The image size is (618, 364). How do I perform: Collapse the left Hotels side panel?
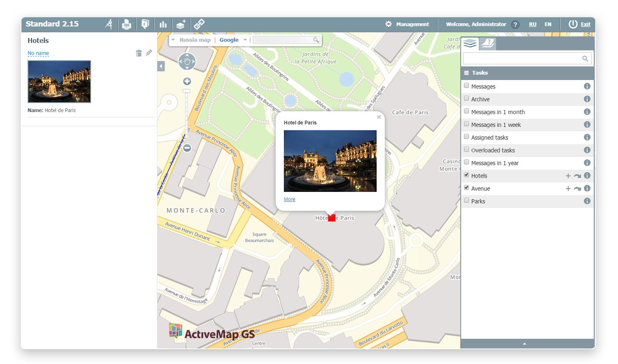[161, 66]
